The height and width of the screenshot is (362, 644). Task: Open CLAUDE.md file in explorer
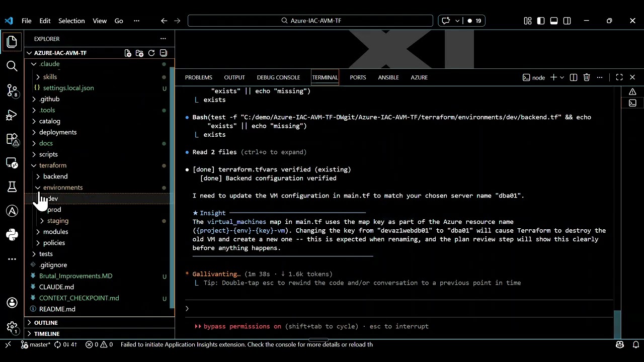tap(56, 287)
